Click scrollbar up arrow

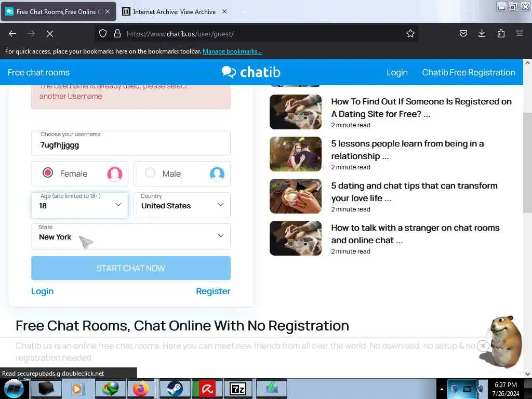pyautogui.click(x=527, y=63)
